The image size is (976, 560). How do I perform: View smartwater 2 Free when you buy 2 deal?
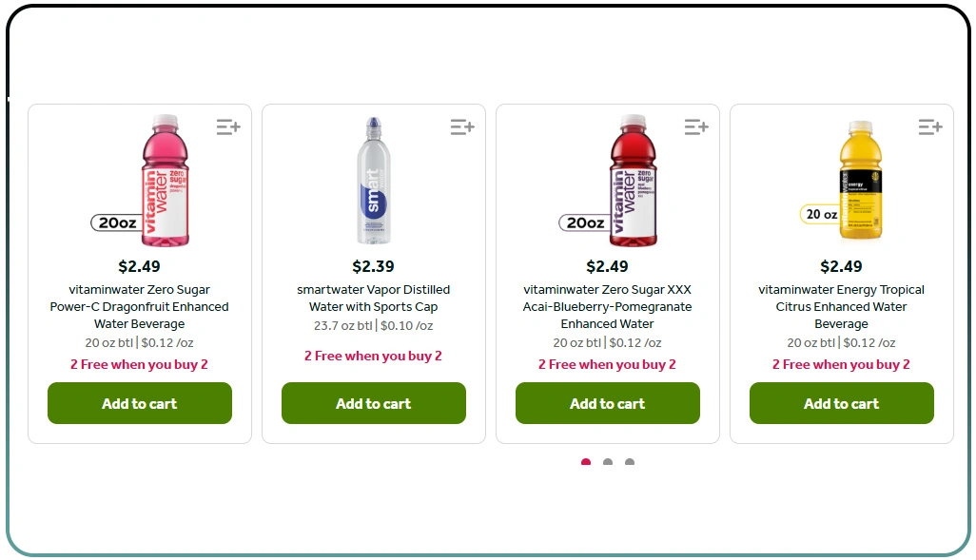pos(373,356)
